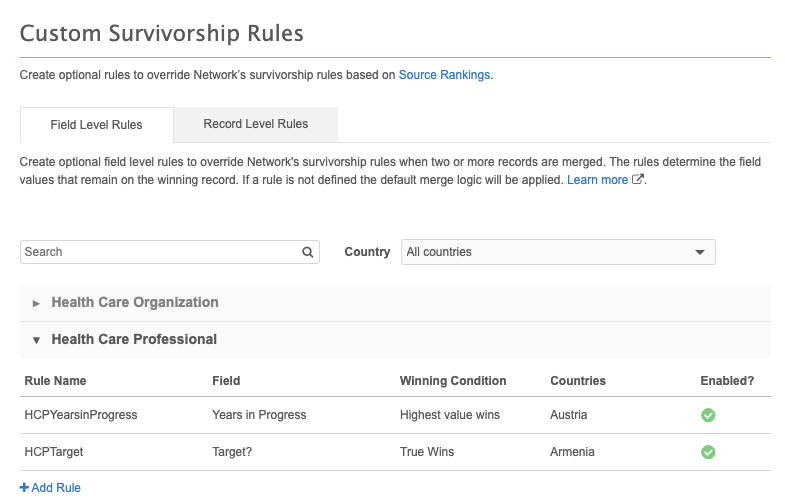Collapse the Health Care Professional section

pos(134,340)
